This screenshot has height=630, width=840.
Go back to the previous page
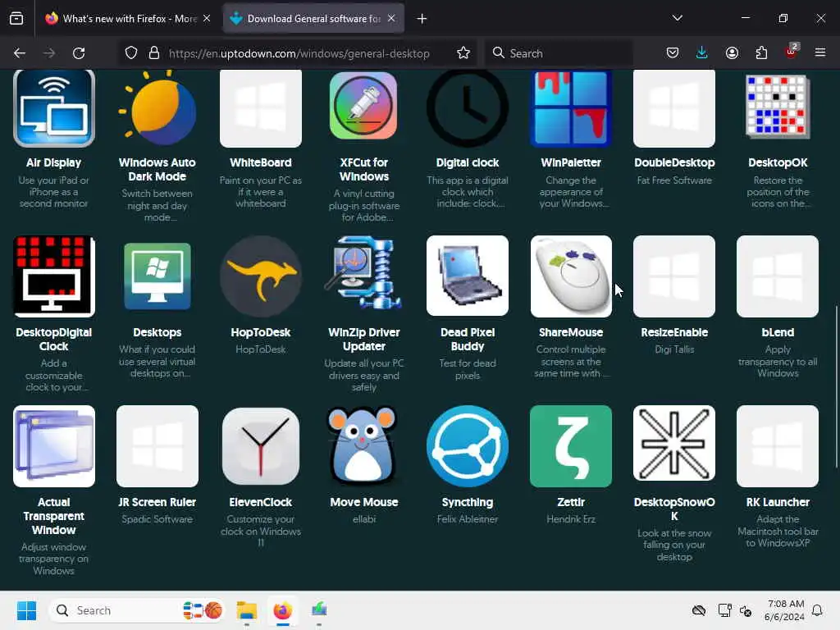[x=20, y=53]
